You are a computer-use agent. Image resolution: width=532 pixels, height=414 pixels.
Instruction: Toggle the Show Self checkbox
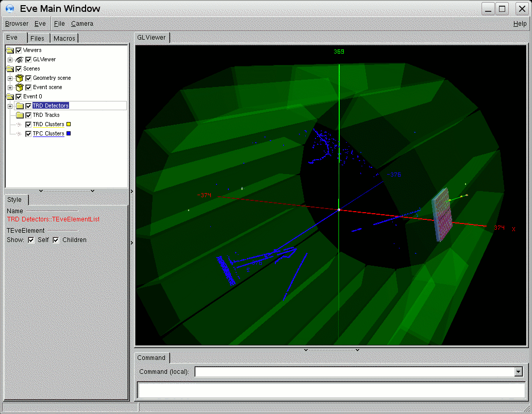[x=31, y=240]
